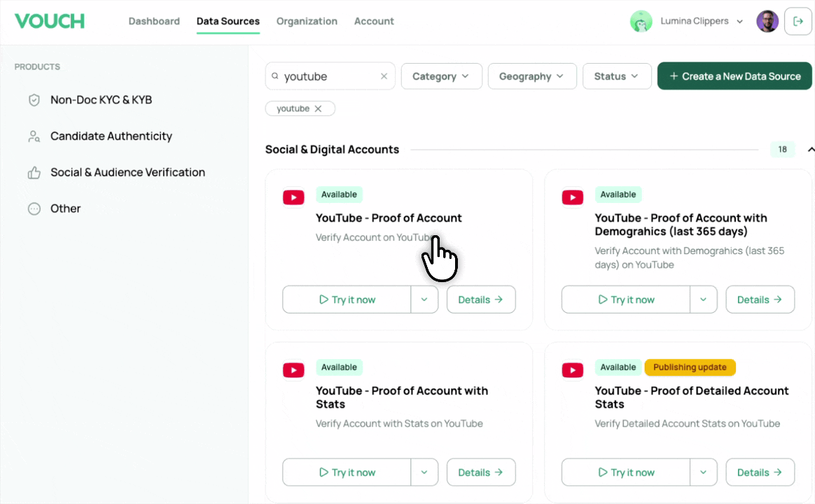Focus the search field containing youtube

click(x=330, y=76)
